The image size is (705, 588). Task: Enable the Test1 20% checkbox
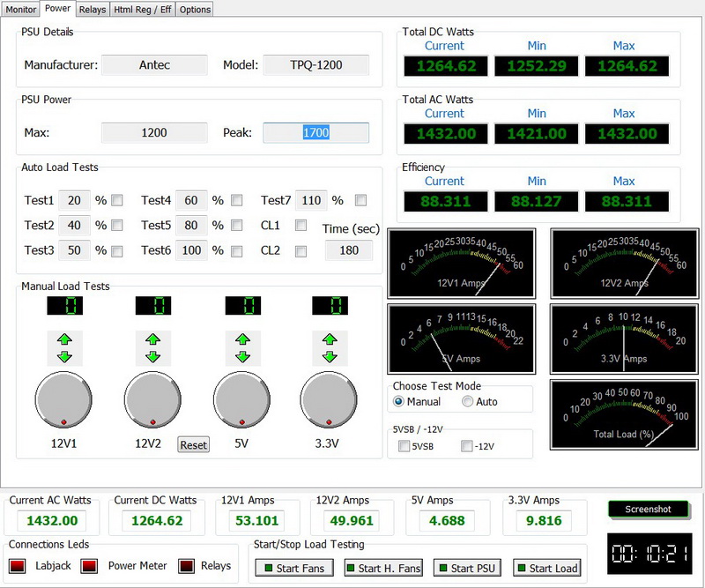pyautogui.click(x=117, y=200)
